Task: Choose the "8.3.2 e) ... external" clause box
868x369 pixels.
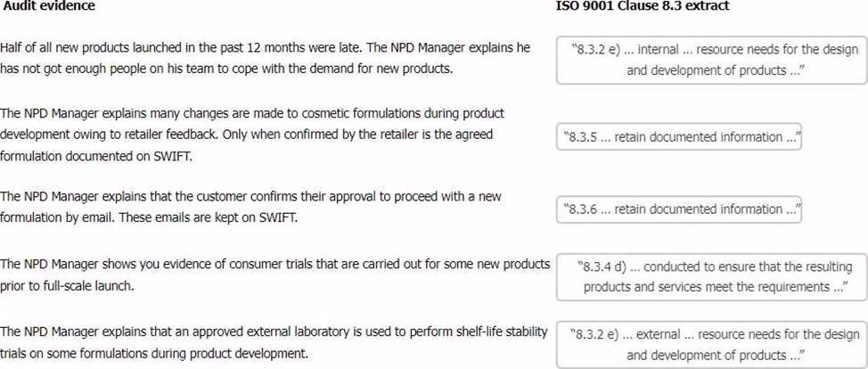Action: click(709, 344)
